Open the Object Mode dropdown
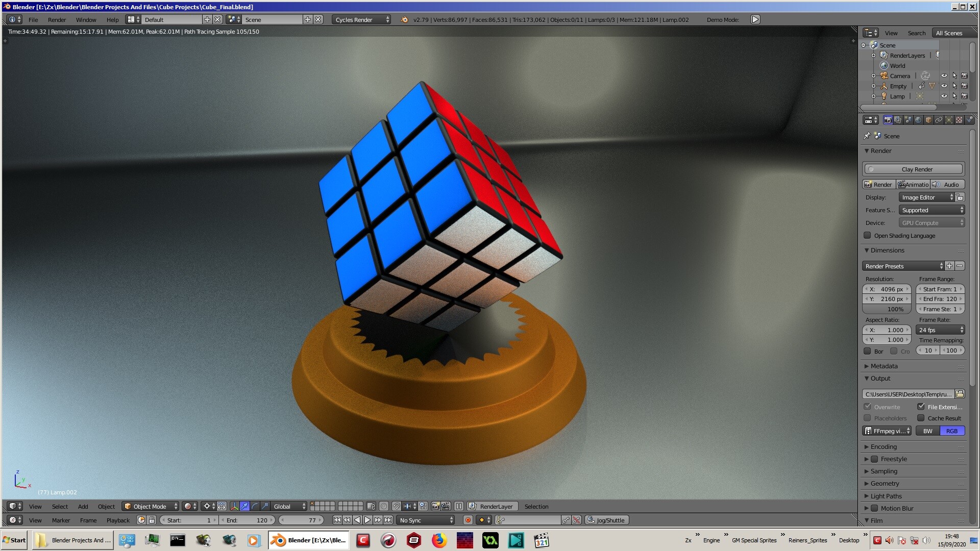 coord(150,506)
